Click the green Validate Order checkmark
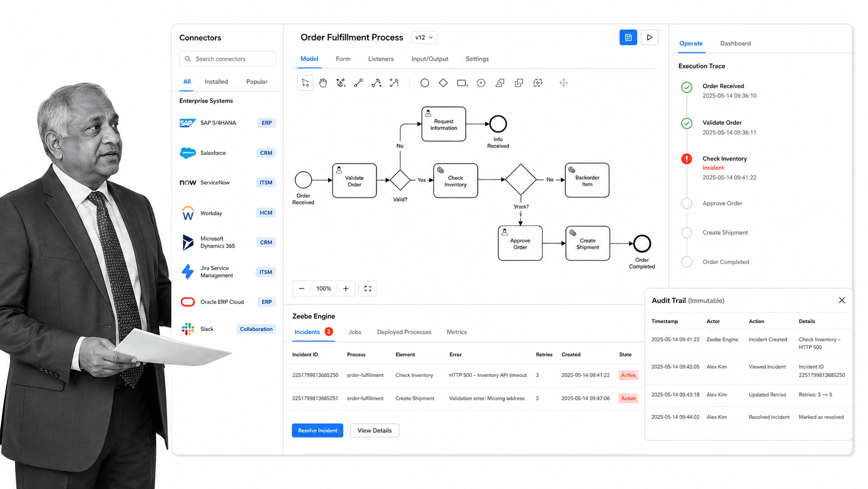Image resolution: width=868 pixels, height=489 pixels. coord(686,123)
